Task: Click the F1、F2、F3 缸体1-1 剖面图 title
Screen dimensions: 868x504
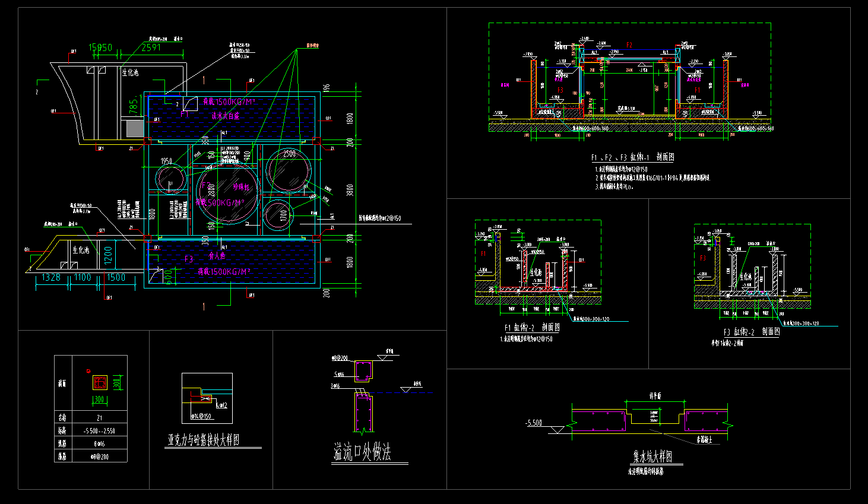Action: [632, 157]
